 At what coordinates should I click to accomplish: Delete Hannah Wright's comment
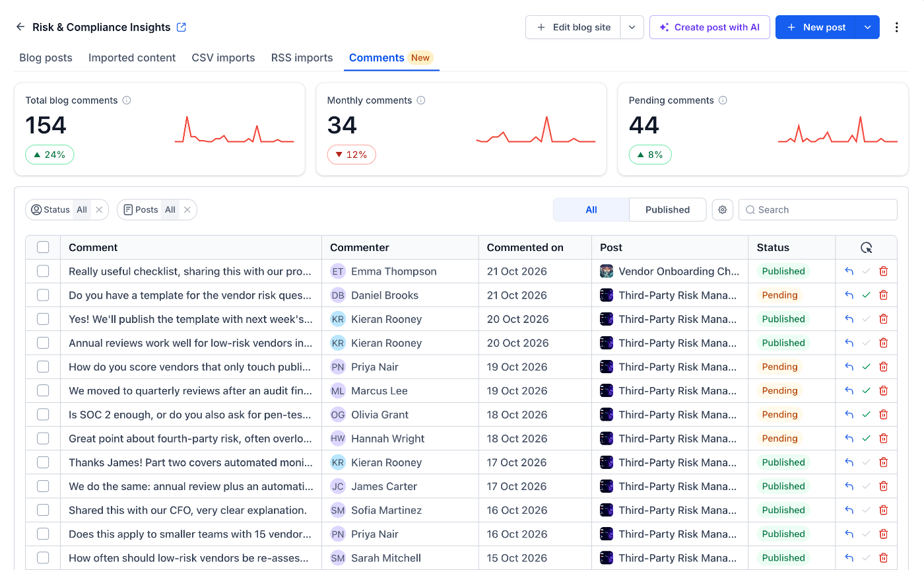coord(884,439)
